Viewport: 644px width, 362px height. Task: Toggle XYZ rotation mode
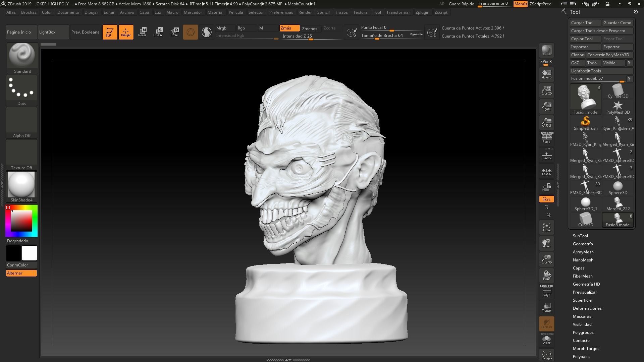tap(546, 199)
